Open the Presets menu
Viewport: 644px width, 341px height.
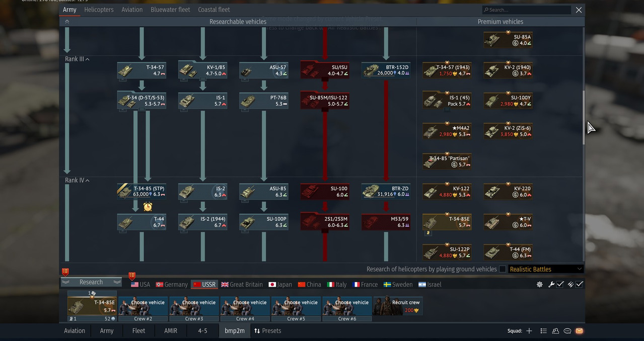pos(267,331)
